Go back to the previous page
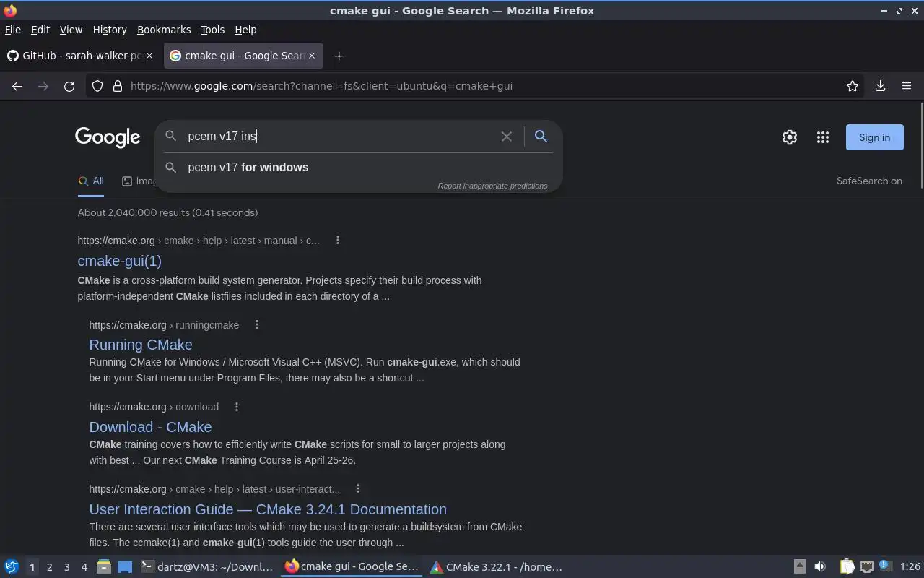 pyautogui.click(x=17, y=86)
